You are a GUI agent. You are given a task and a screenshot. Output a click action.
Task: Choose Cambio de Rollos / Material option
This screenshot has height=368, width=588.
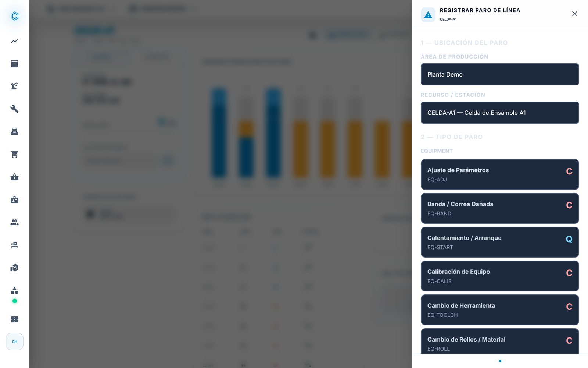pyautogui.click(x=500, y=341)
